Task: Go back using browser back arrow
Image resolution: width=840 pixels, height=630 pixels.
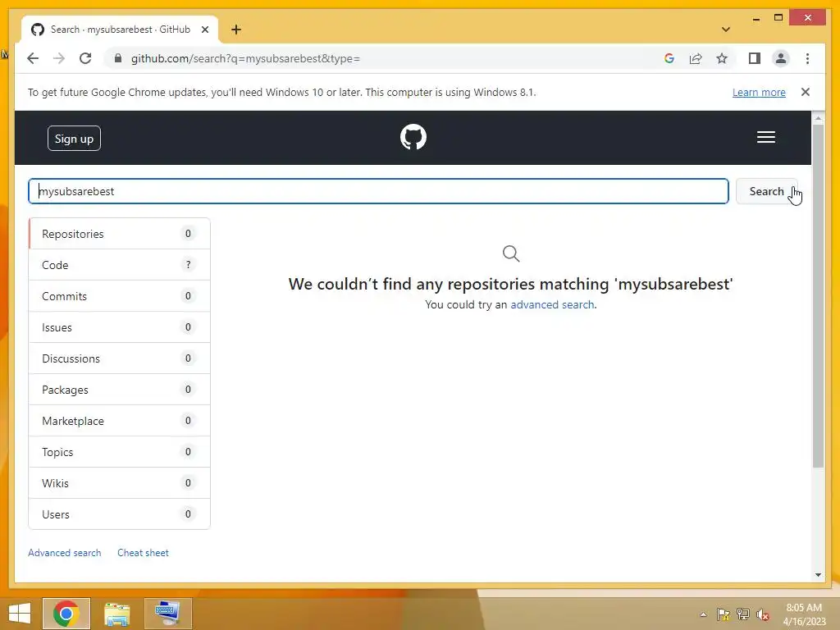Action: pyautogui.click(x=33, y=58)
